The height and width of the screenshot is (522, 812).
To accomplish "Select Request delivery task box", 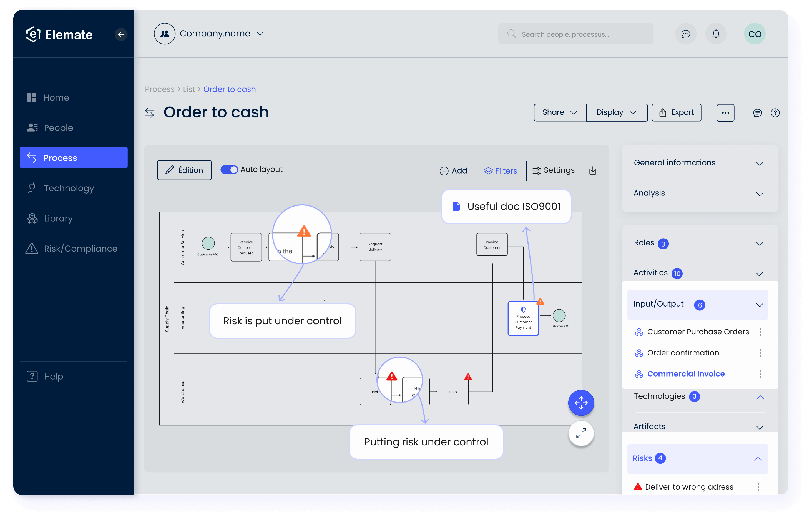I will tap(375, 247).
